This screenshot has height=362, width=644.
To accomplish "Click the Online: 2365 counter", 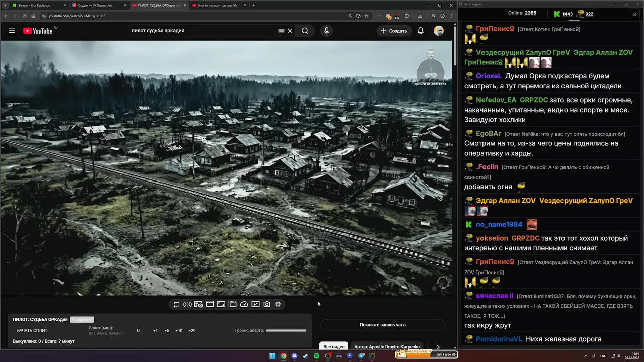I will 522,13.
